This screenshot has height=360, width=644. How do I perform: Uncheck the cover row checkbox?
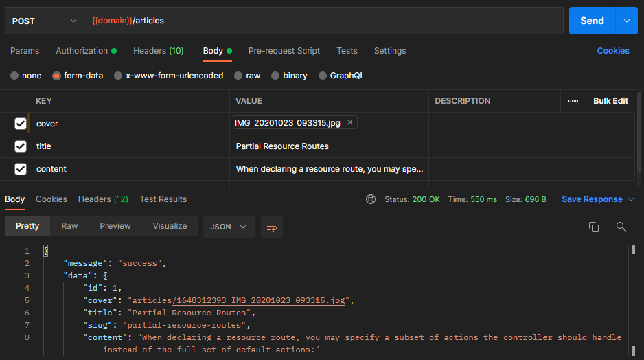[21, 124]
